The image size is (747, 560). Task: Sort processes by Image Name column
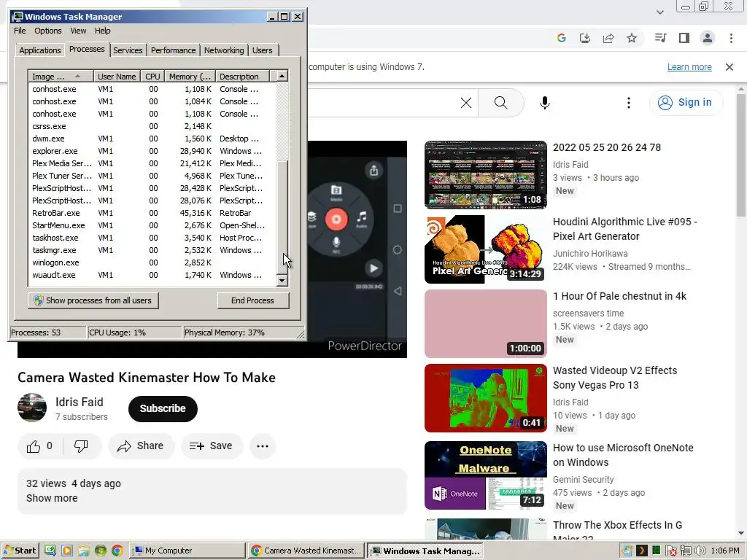pyautogui.click(x=61, y=76)
